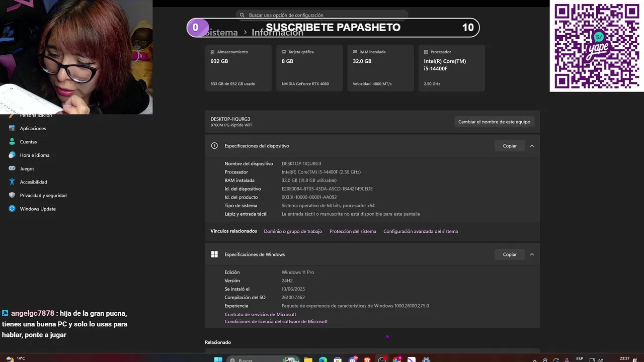Open Accesibilidad settings
Screen dimensions: 644x362
pyautogui.click(x=33, y=182)
